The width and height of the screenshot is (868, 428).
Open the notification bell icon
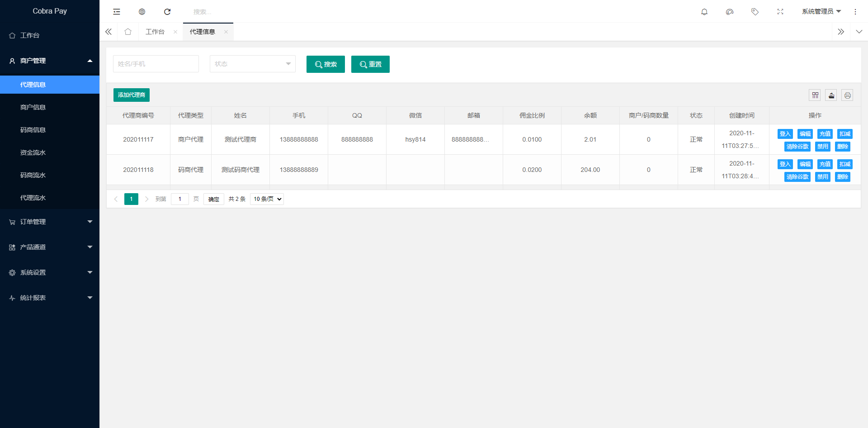(704, 12)
